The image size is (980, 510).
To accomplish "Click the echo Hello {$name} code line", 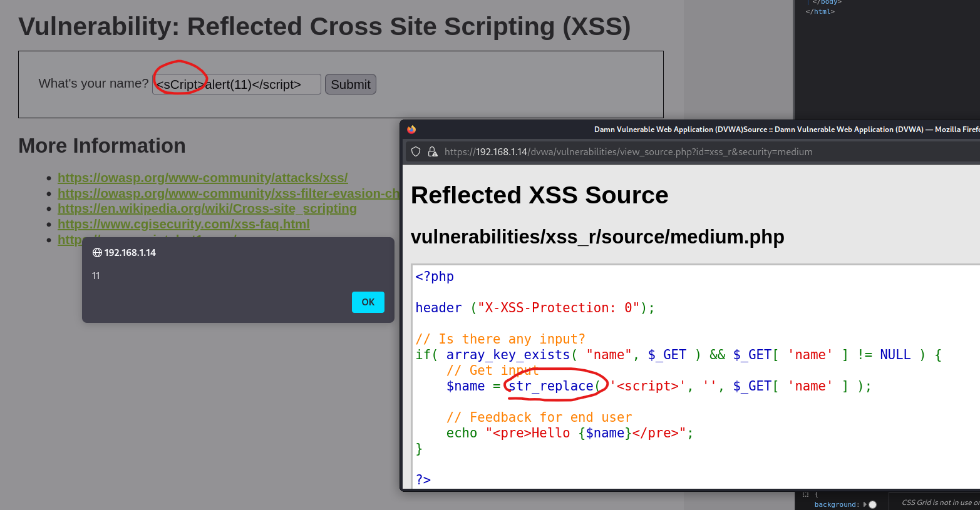I will pyautogui.click(x=570, y=433).
